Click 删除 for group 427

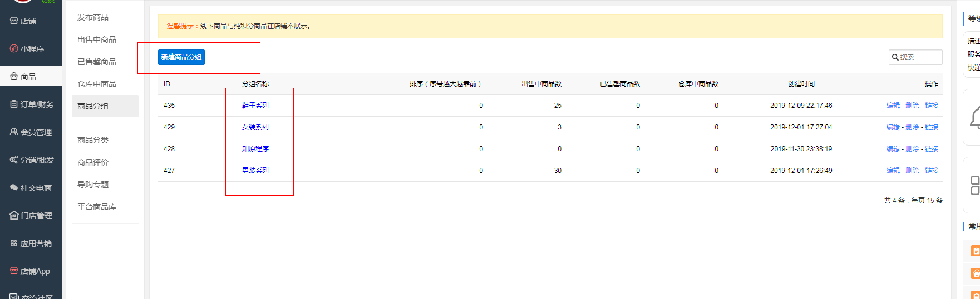pos(912,171)
